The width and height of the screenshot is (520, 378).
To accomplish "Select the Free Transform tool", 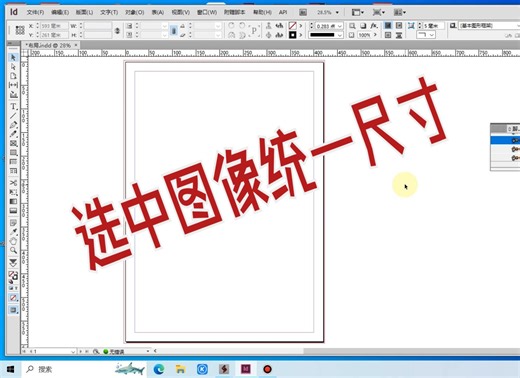I will tap(13, 192).
